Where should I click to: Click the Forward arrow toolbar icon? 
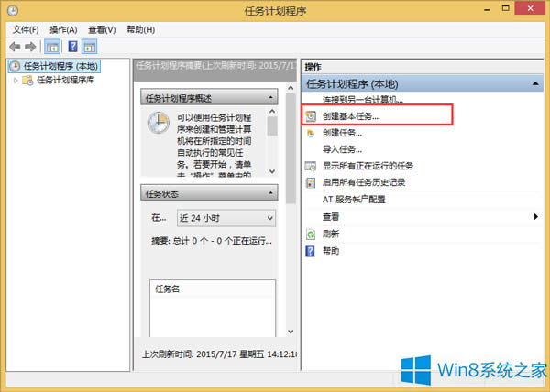pos(30,47)
